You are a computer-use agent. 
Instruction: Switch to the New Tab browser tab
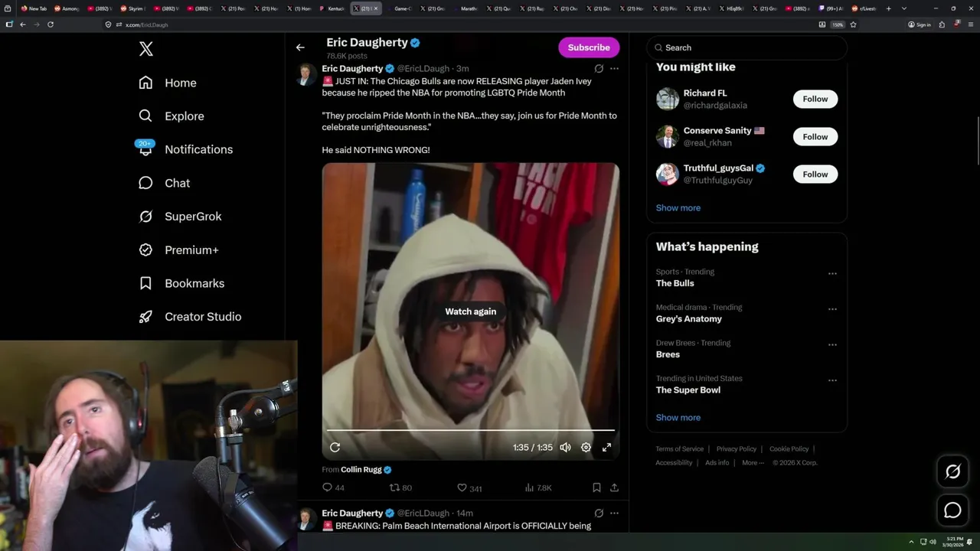pos(34,8)
